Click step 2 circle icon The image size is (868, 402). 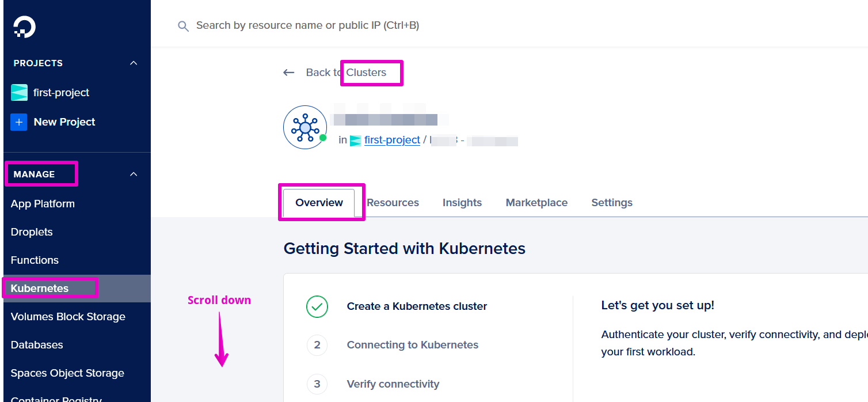point(317,345)
